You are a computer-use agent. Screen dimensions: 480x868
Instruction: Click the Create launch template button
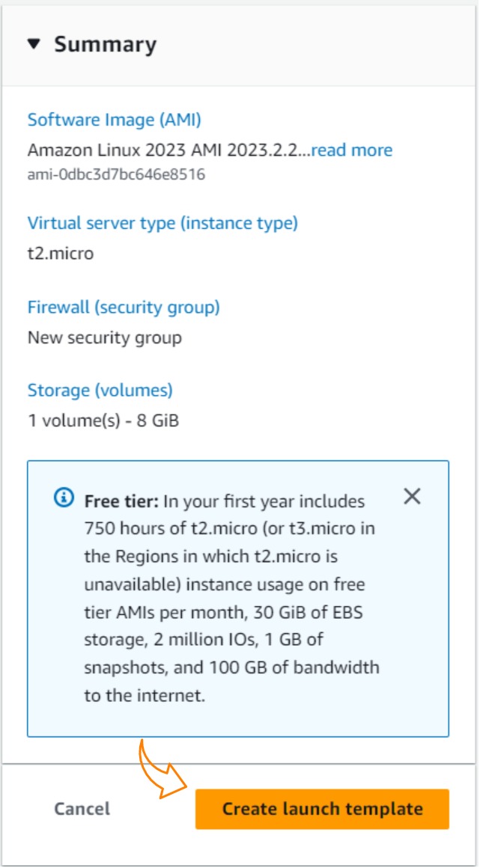point(322,809)
